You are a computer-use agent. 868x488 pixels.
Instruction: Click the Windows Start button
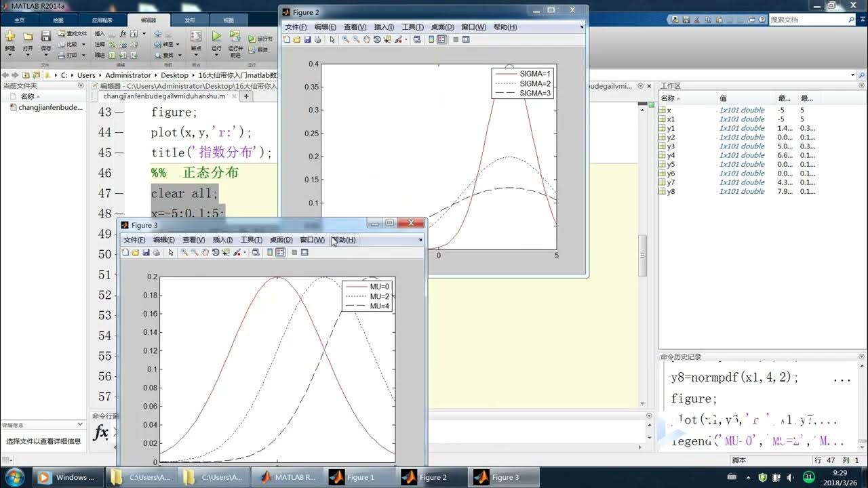coord(14,476)
